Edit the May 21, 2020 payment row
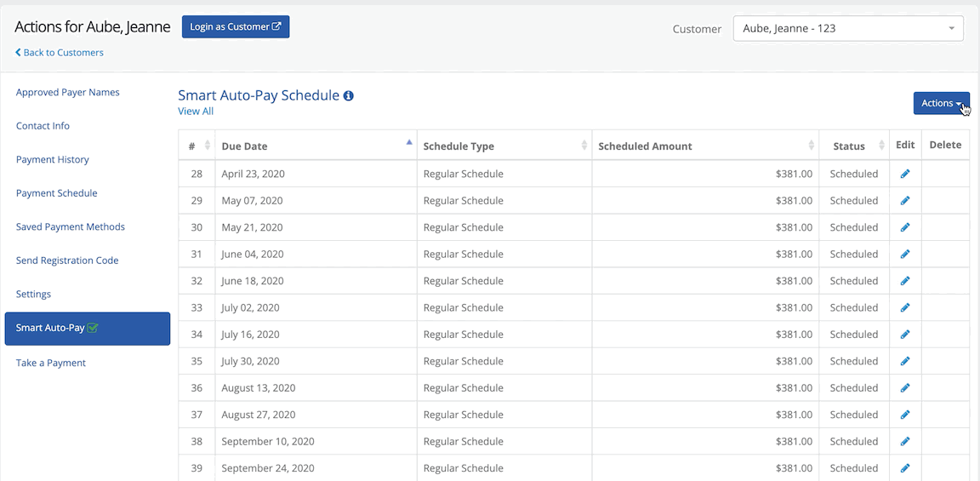Viewport: 980px width, 481px height. point(905,227)
